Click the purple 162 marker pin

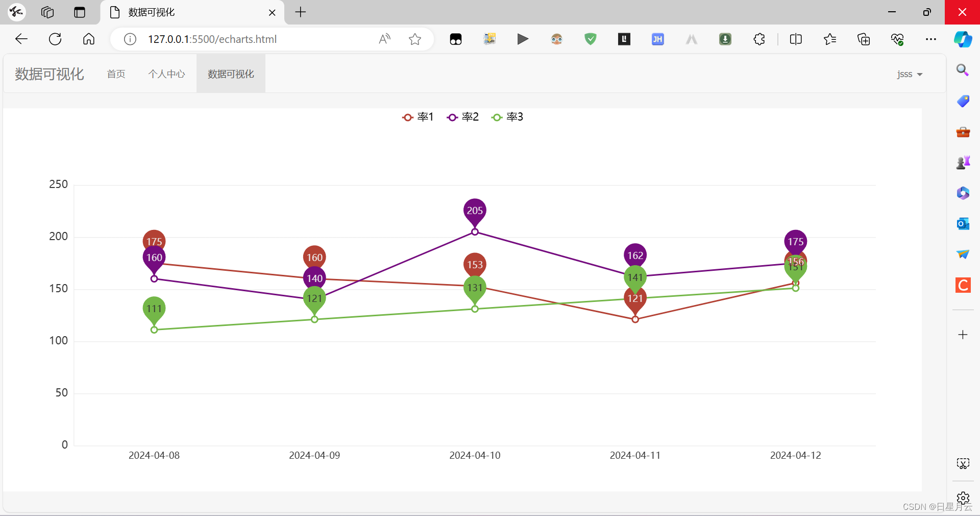[635, 255]
